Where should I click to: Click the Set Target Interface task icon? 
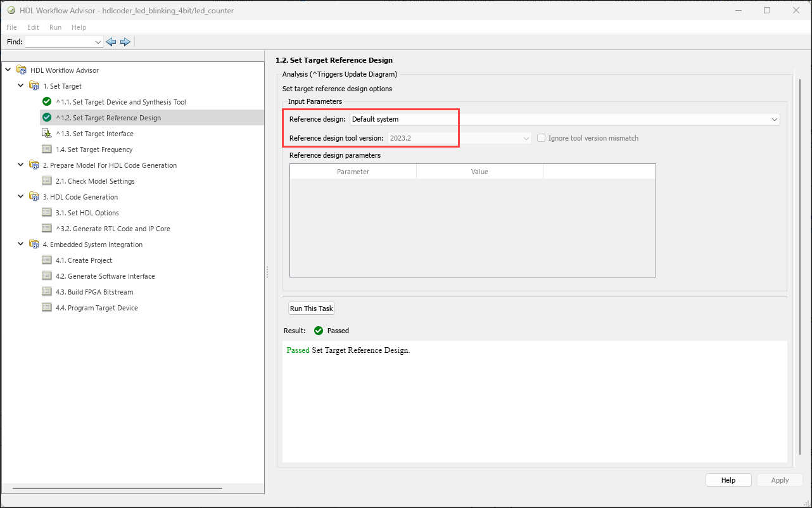coord(47,134)
